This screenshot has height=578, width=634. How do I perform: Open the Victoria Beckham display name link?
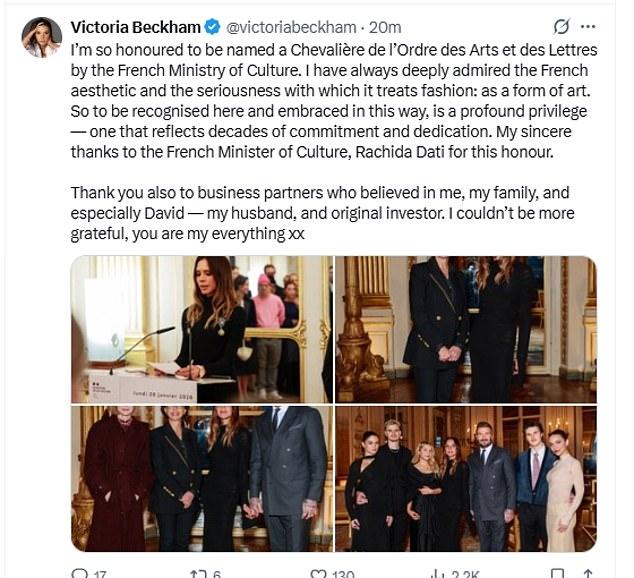click(x=135, y=26)
